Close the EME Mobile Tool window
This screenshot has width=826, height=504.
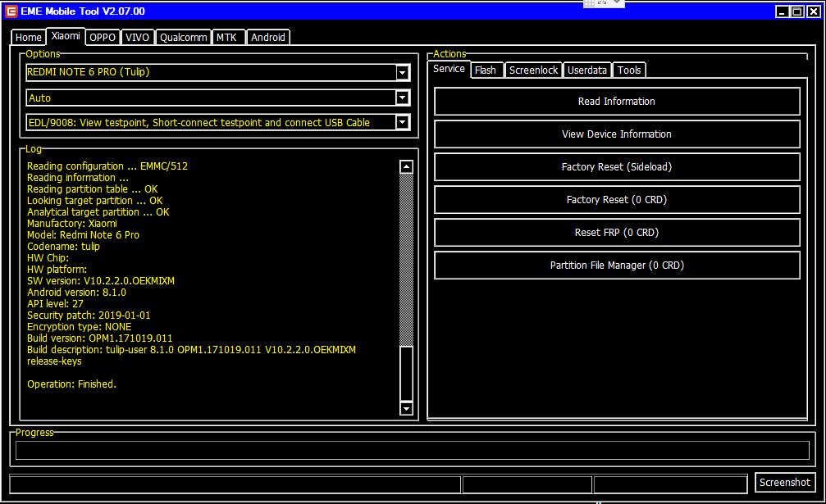pyautogui.click(x=814, y=11)
